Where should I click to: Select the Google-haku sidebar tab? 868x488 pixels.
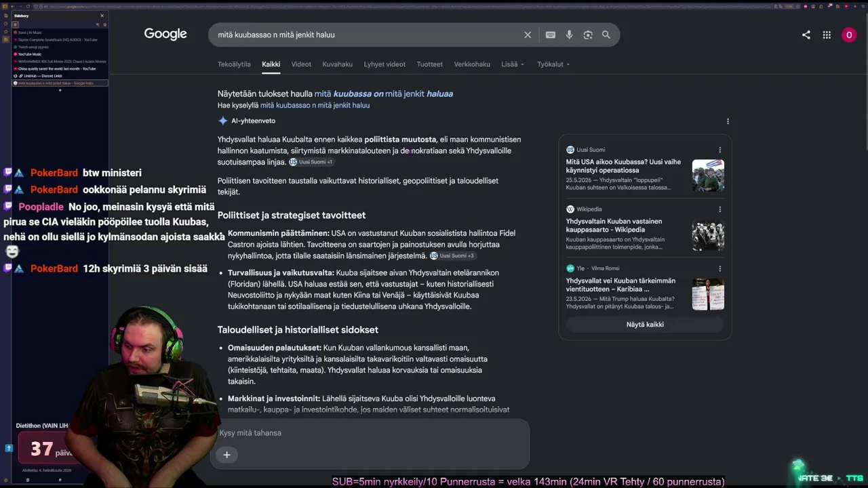pos(60,83)
